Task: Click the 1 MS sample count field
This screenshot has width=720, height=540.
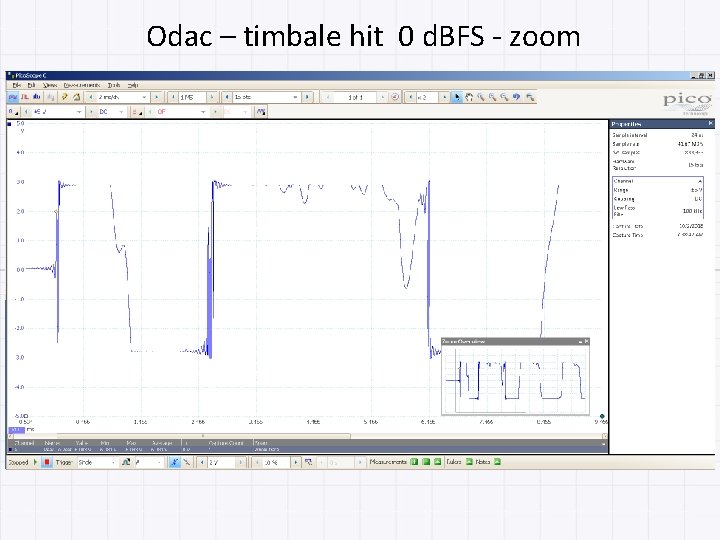Action: pos(192,97)
